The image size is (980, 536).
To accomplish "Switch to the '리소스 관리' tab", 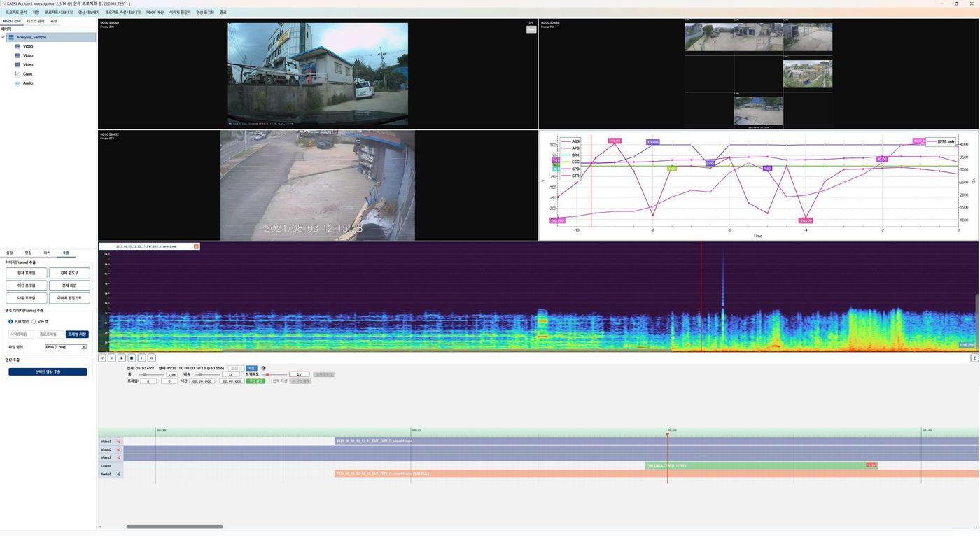I will (x=35, y=21).
